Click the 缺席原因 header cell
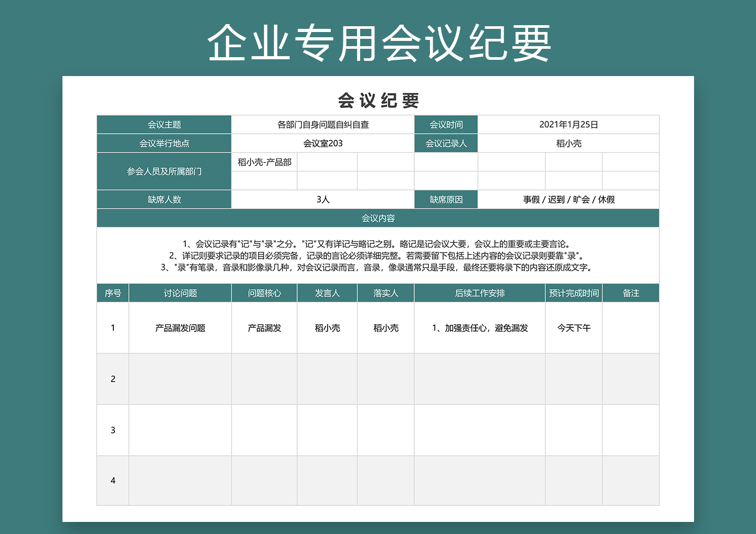This screenshot has height=534, width=756. pos(446,199)
